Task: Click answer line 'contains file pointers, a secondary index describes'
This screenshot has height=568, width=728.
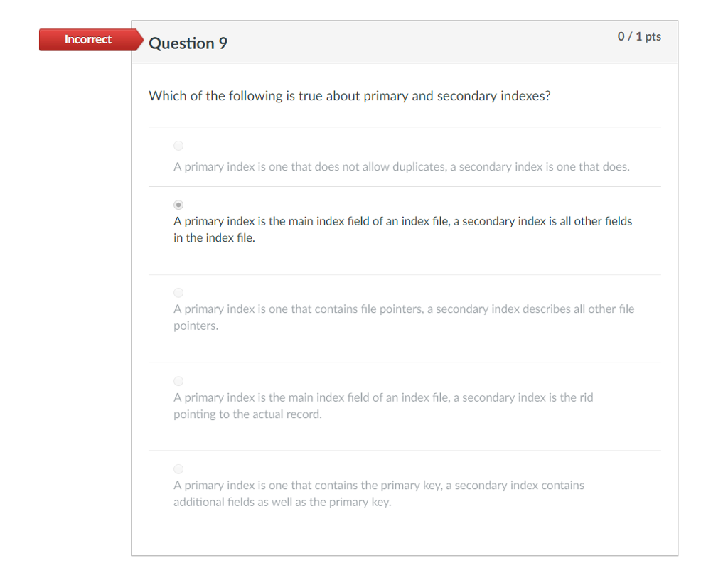Action: click(404, 309)
